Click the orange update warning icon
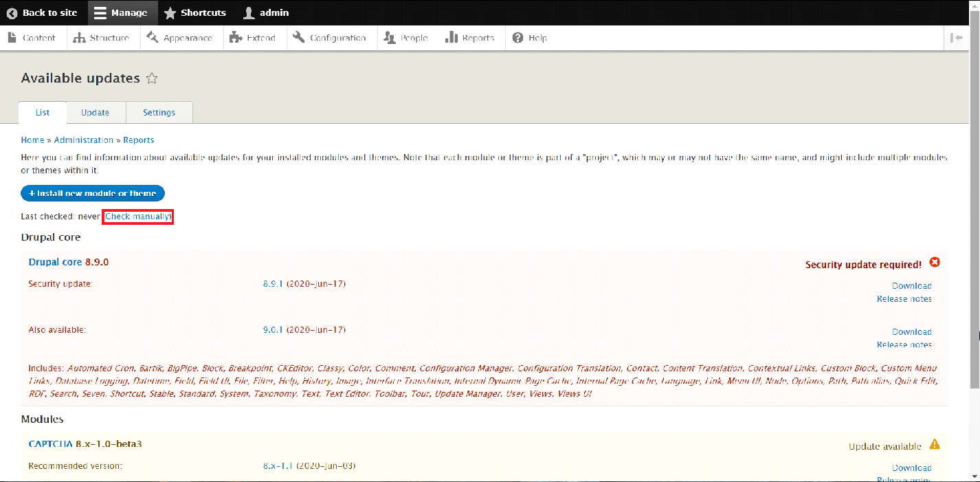Image resolution: width=980 pixels, height=482 pixels. pyautogui.click(x=934, y=445)
